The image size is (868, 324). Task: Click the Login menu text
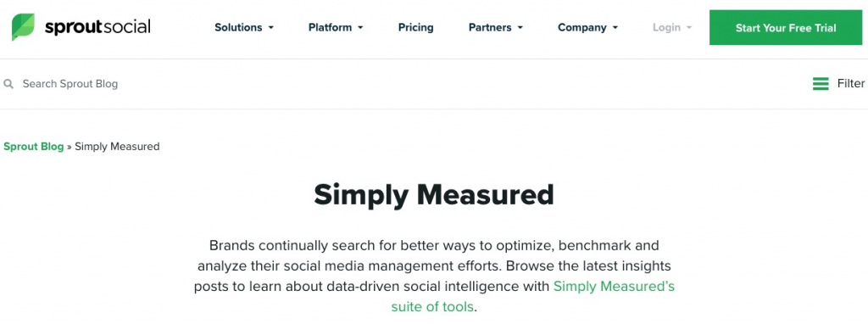[x=666, y=27]
